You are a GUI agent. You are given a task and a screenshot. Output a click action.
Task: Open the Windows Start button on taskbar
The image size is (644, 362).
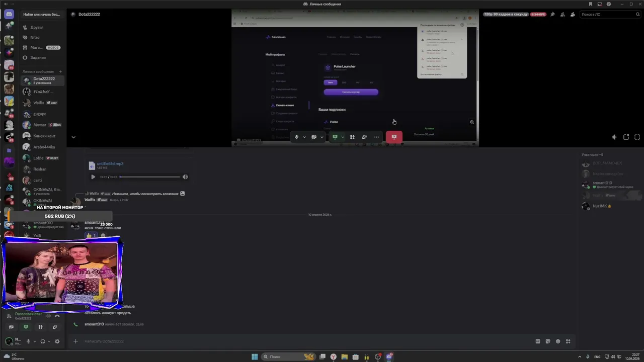click(x=255, y=356)
